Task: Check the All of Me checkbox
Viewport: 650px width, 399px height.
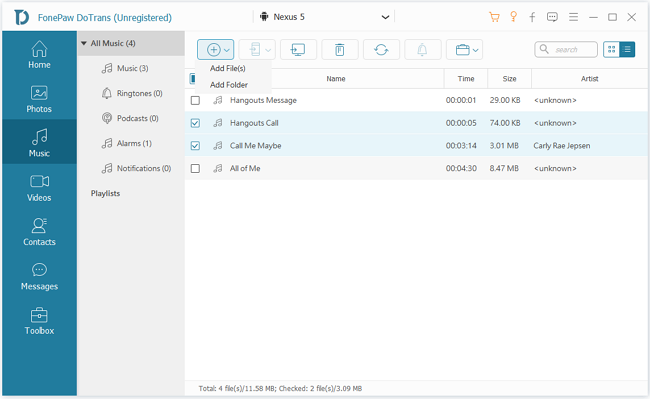Action: pos(195,169)
